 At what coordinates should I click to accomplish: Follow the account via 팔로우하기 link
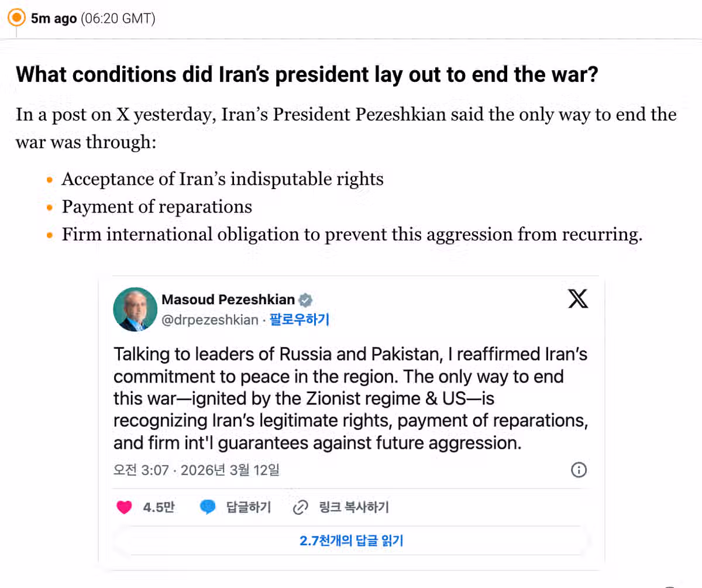click(x=299, y=319)
